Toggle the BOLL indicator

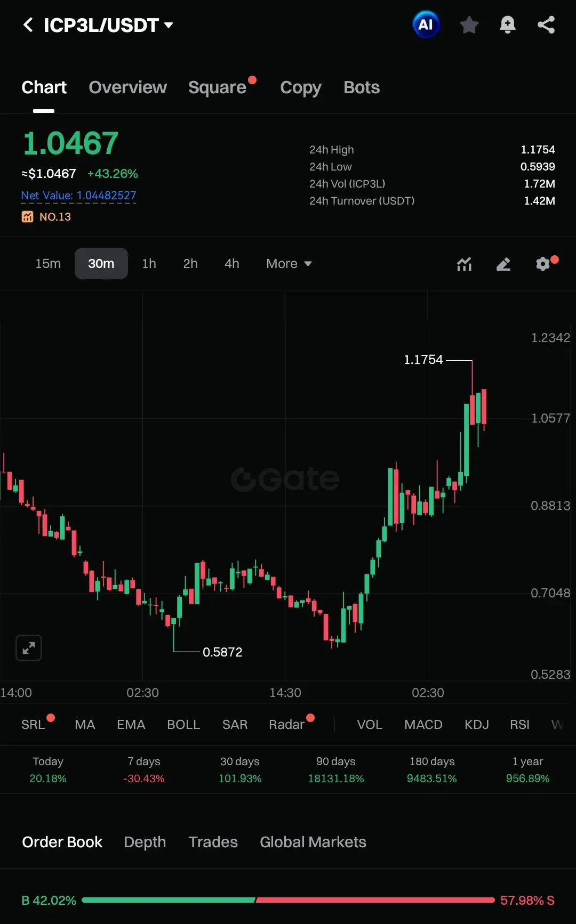pyautogui.click(x=183, y=725)
